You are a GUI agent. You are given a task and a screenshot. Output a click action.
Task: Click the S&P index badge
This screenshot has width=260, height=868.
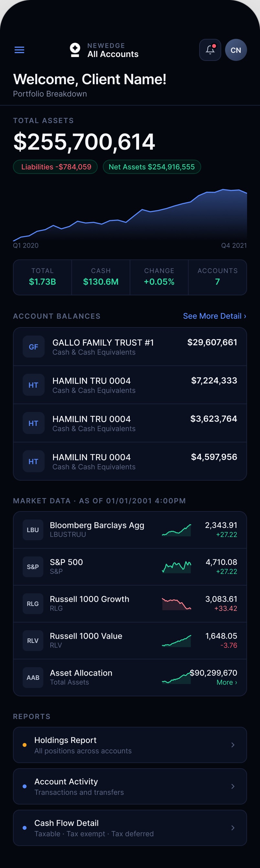coord(33,567)
